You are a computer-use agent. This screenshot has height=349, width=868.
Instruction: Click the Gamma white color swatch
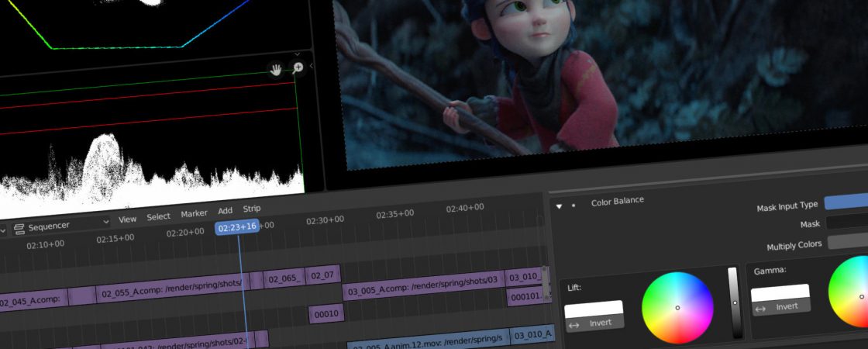click(780, 293)
